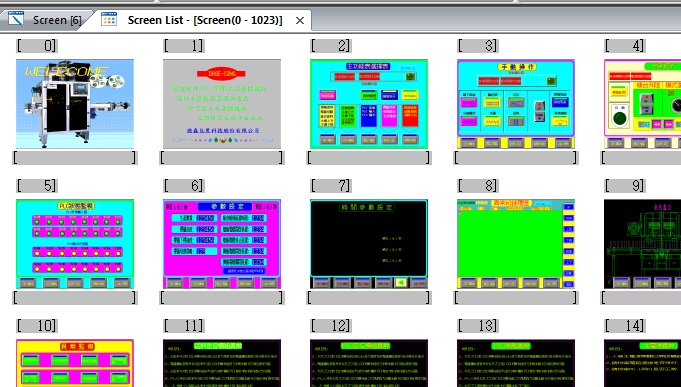The width and height of the screenshot is (681, 387).
Task: Select screen 5 PLC monitor thumbnail
Action: click(75, 244)
